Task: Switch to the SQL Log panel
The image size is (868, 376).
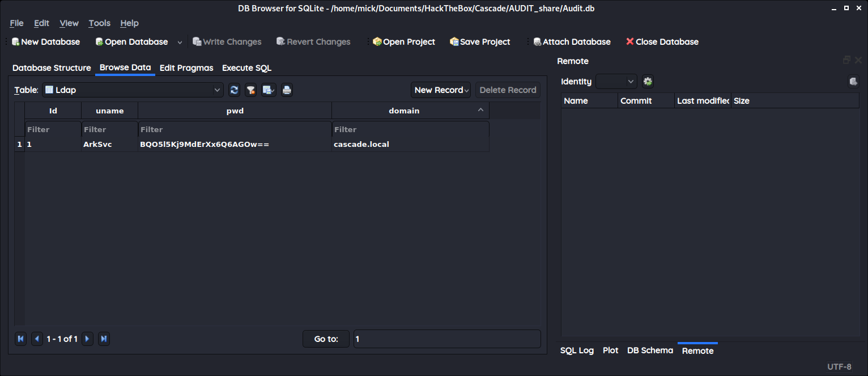Action: coord(577,350)
